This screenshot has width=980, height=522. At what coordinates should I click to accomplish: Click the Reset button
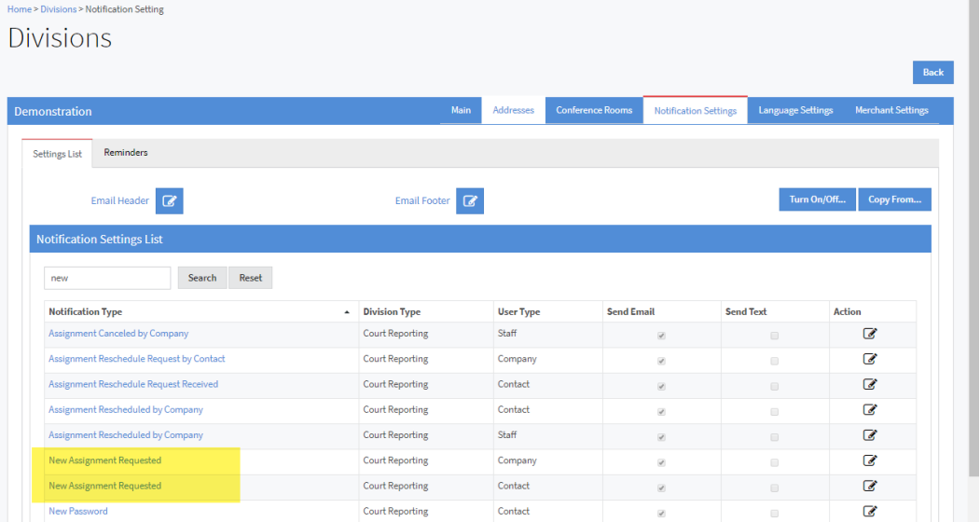pyautogui.click(x=250, y=278)
